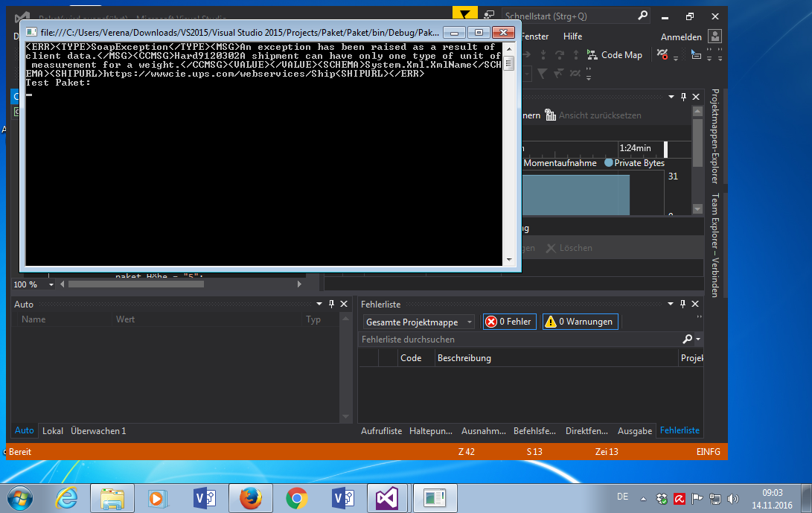Close the Fehlerliste panel
This screenshot has width=812, height=513.
click(695, 304)
